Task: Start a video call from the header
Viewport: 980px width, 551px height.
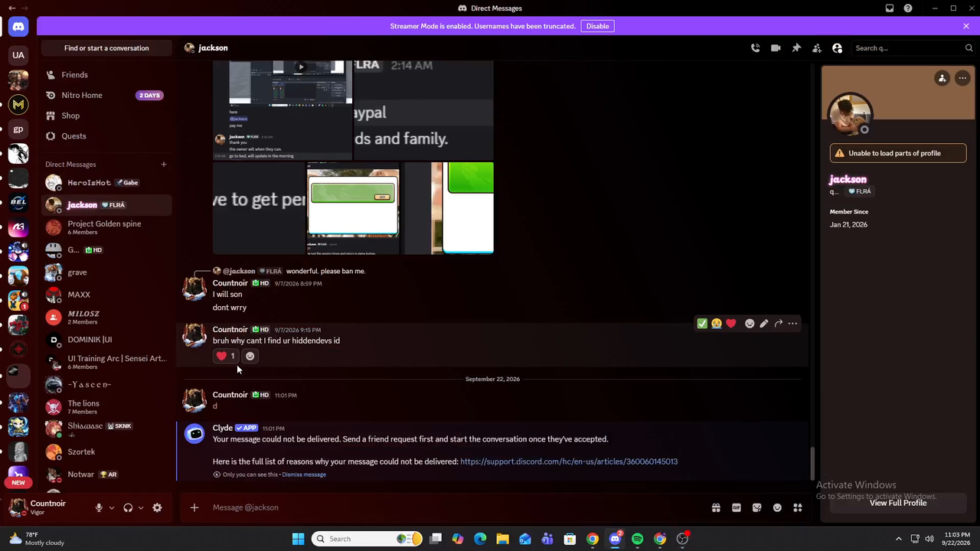Action: [776, 48]
